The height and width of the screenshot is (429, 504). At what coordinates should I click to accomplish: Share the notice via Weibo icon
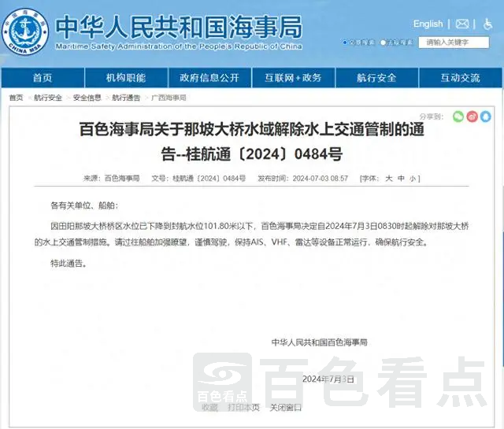tap(472, 116)
